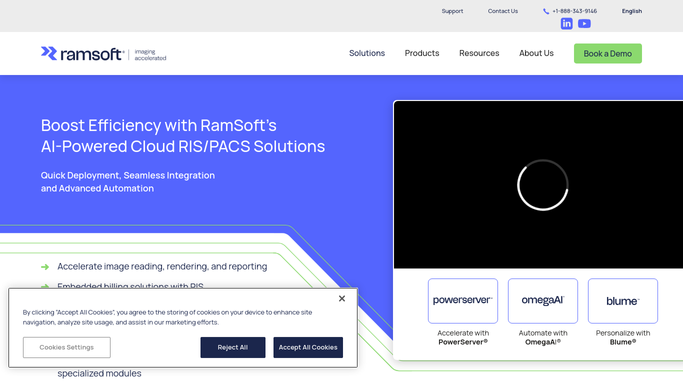This screenshot has height=384, width=683.
Task: Open the Resources menu
Action: coord(479,53)
